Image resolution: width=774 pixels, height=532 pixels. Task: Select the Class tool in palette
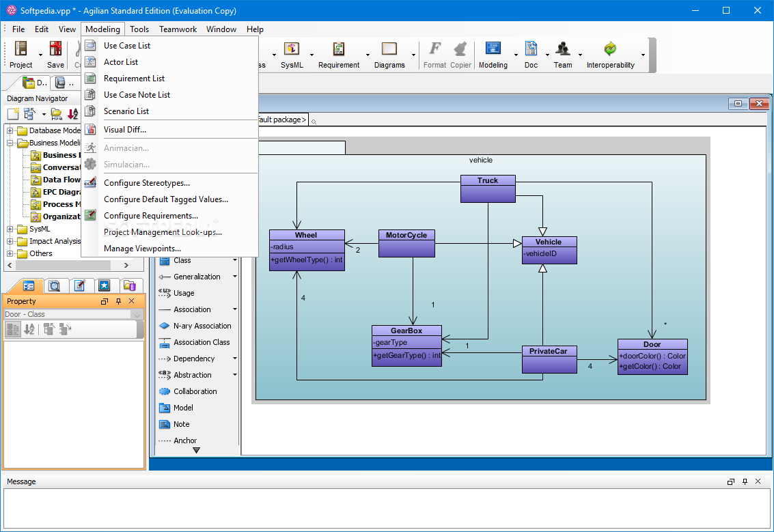click(182, 261)
